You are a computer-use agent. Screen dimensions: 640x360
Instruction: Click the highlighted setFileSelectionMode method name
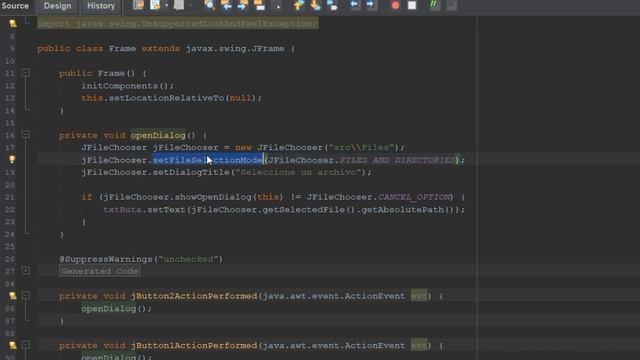(208, 160)
